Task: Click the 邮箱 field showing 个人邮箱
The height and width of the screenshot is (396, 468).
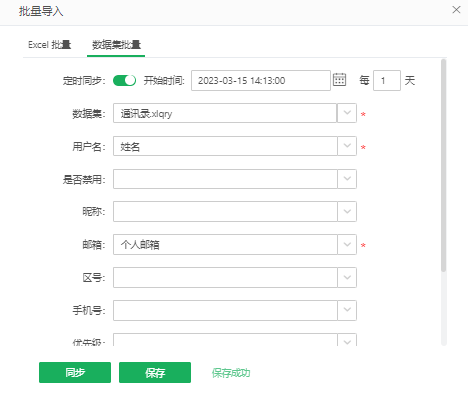Action: 225,244
